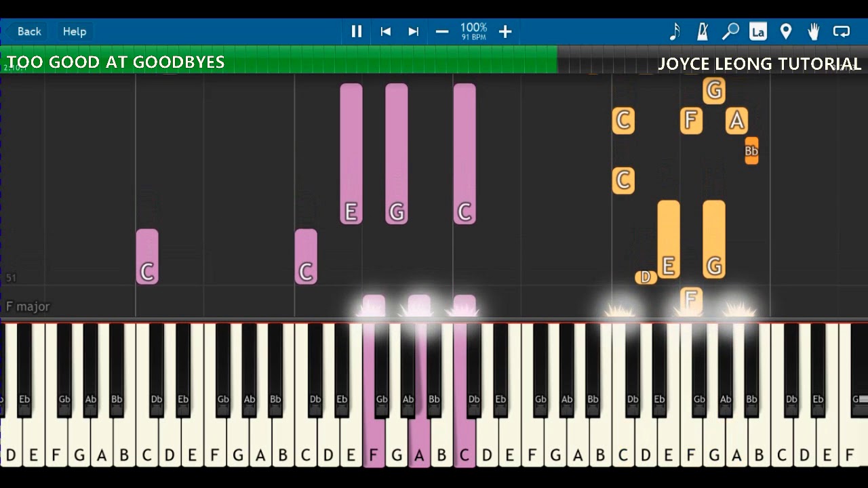Toggle the metronome icon

coord(703,31)
